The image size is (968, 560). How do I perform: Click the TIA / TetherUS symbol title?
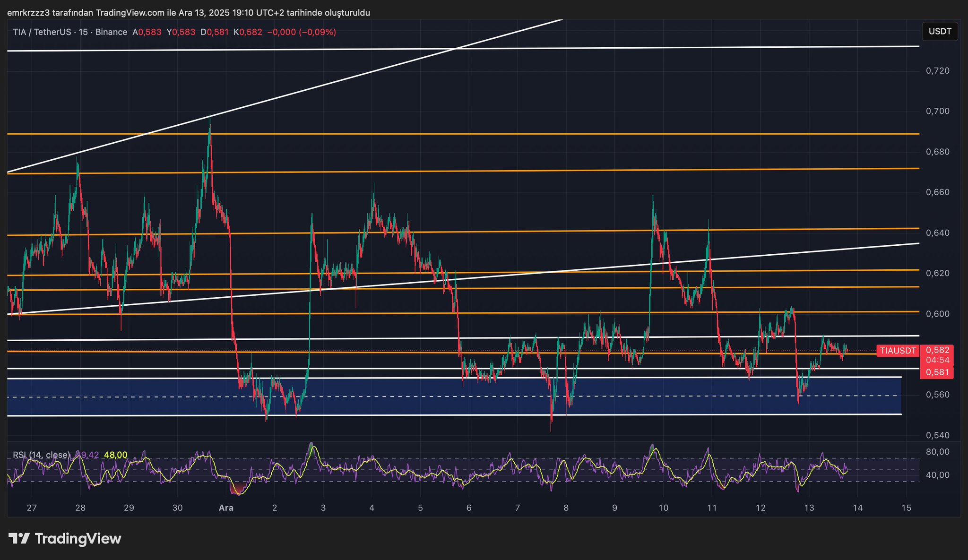coord(42,32)
